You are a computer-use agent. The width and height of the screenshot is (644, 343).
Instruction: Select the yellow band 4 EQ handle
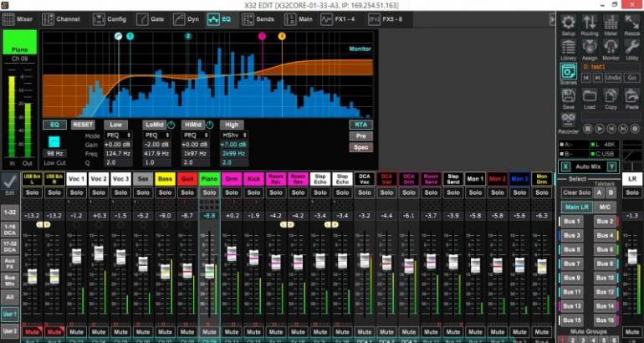click(282, 37)
